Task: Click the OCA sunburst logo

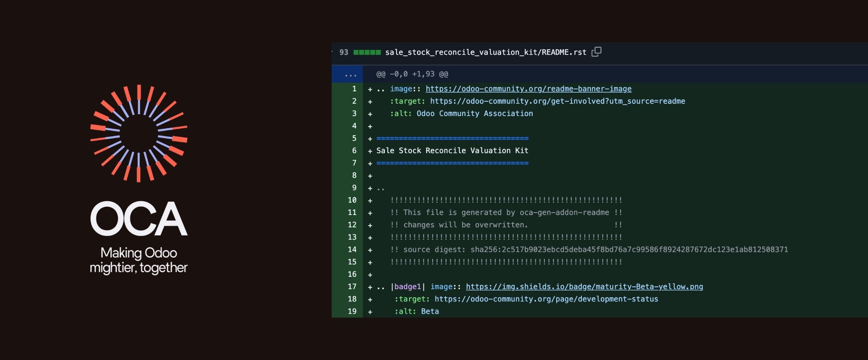Action: tap(139, 133)
